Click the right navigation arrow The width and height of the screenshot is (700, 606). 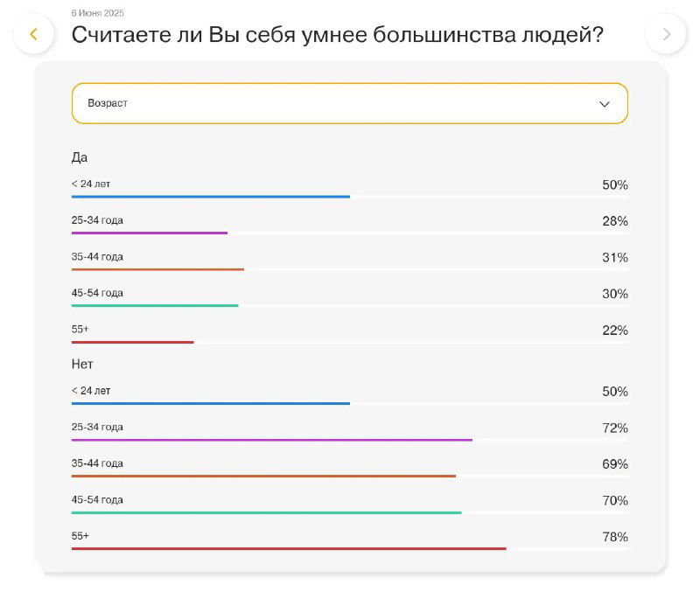[x=667, y=35]
